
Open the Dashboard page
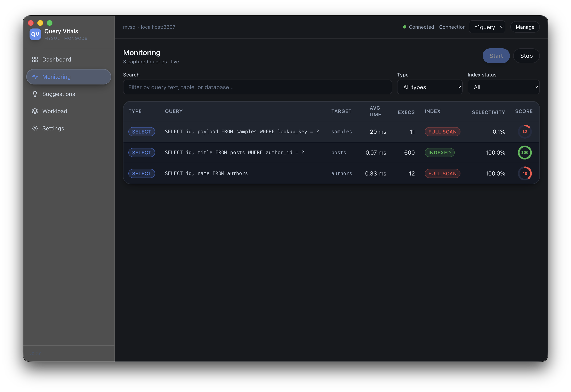pyautogui.click(x=69, y=59)
